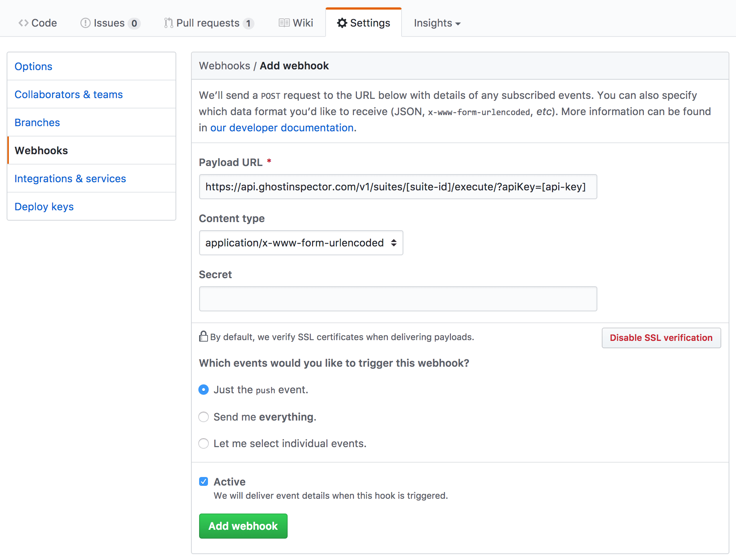
Task: Click the pull request branch icon
Action: (x=168, y=23)
